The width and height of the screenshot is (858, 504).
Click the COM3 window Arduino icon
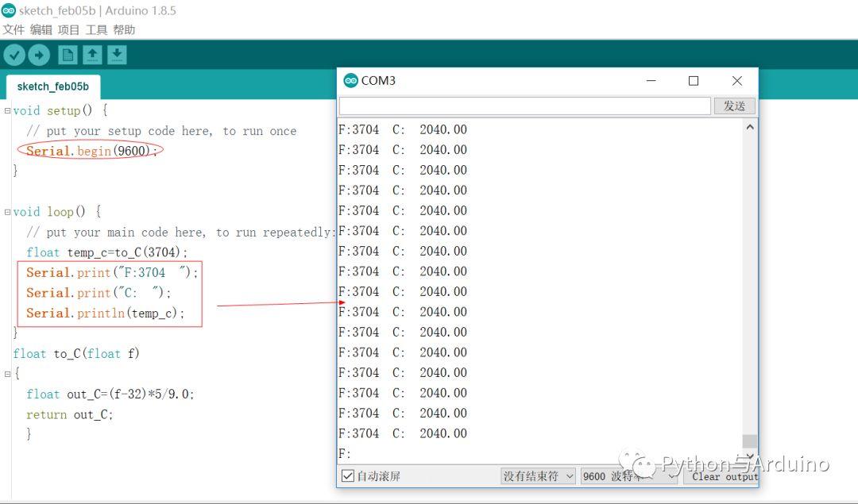tap(351, 80)
